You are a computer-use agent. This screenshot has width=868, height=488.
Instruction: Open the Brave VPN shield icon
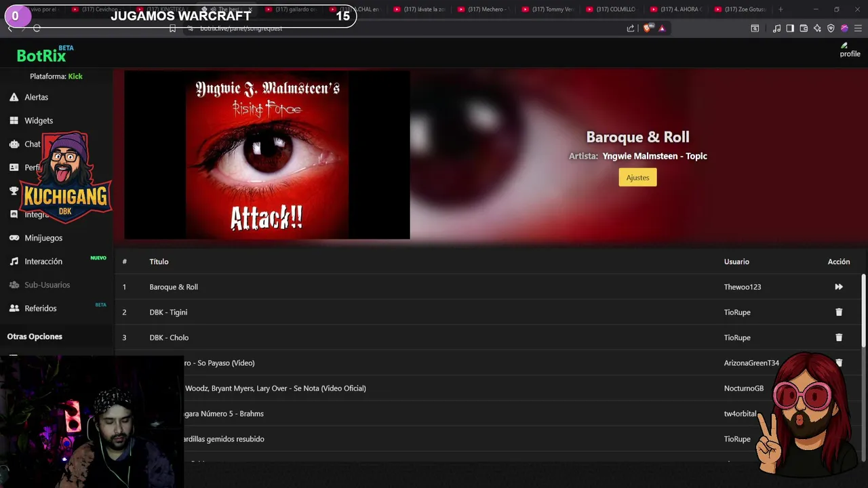[831, 28]
